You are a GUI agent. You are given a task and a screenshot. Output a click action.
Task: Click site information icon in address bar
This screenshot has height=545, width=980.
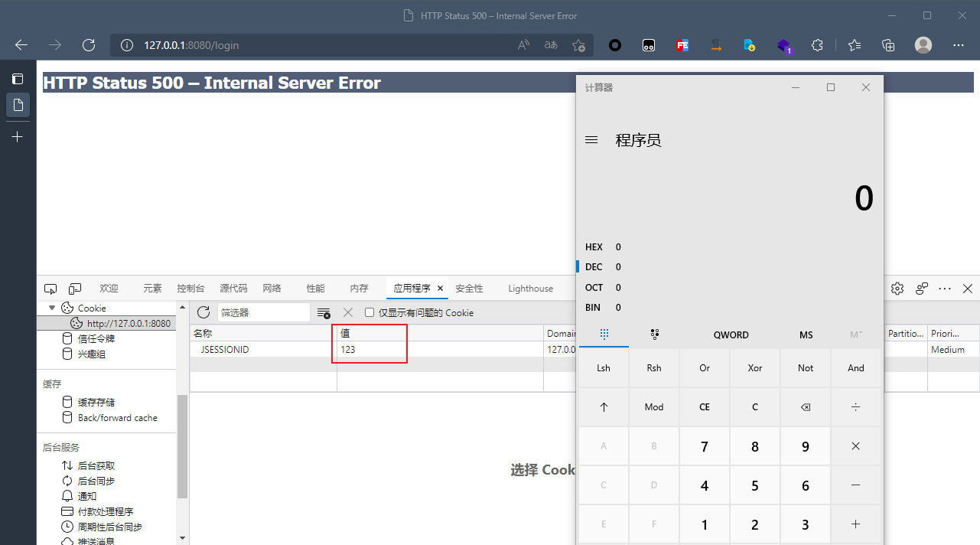tap(126, 45)
